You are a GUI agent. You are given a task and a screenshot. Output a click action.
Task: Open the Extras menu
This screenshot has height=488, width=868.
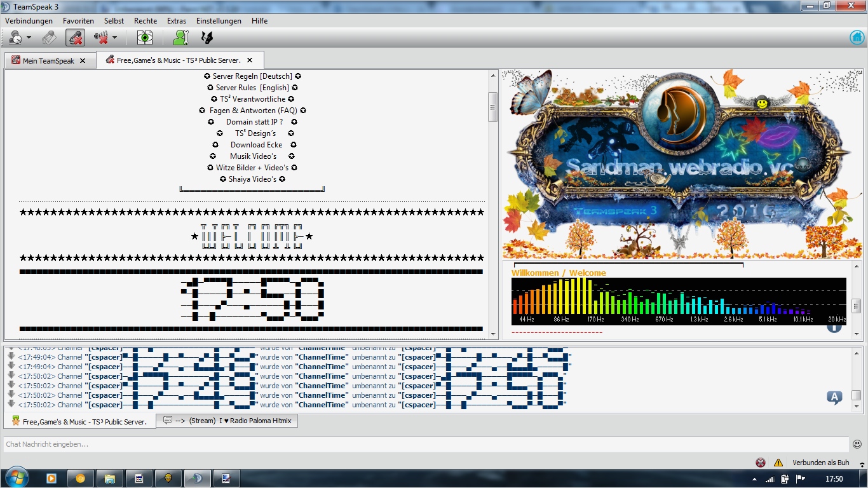click(177, 21)
